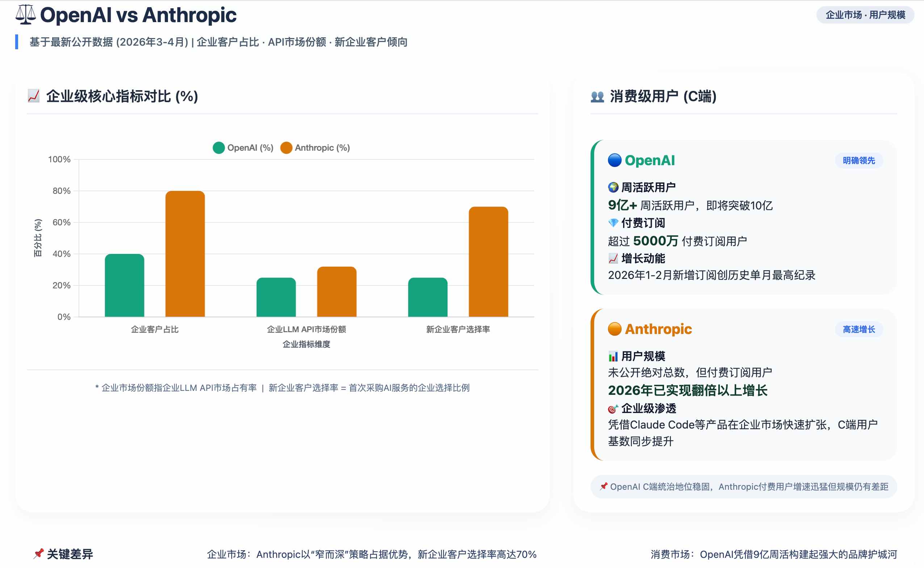The height and width of the screenshot is (568, 924).
Task: Click the globe icon beside 周活跃用户
Action: tap(613, 187)
